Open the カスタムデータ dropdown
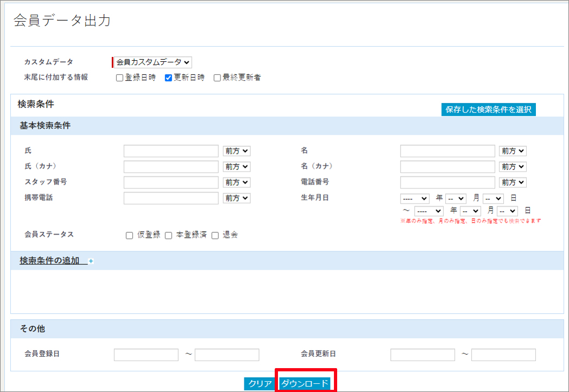Screen dimensions: 569x392 pyautogui.click(x=153, y=62)
